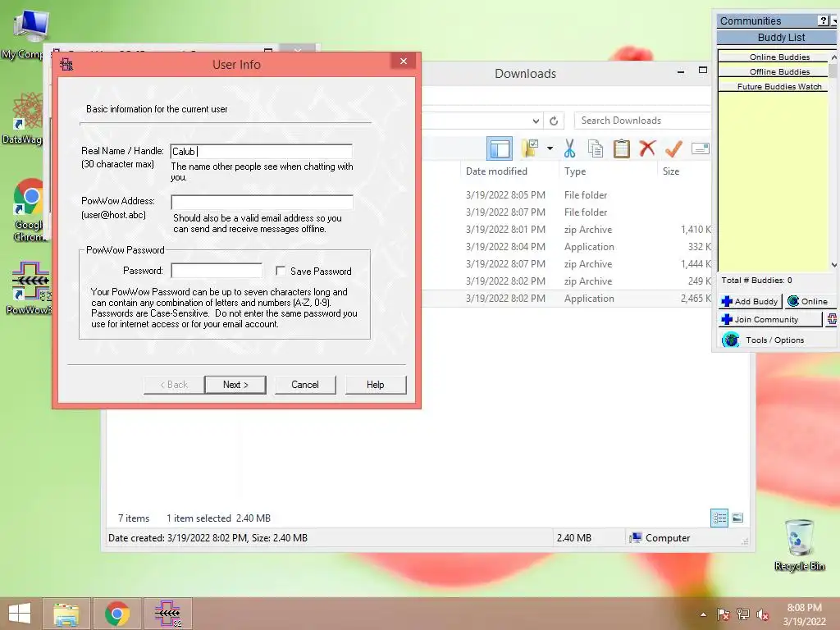The width and height of the screenshot is (840, 630).
Task: Click the Online status button
Action: click(x=810, y=301)
